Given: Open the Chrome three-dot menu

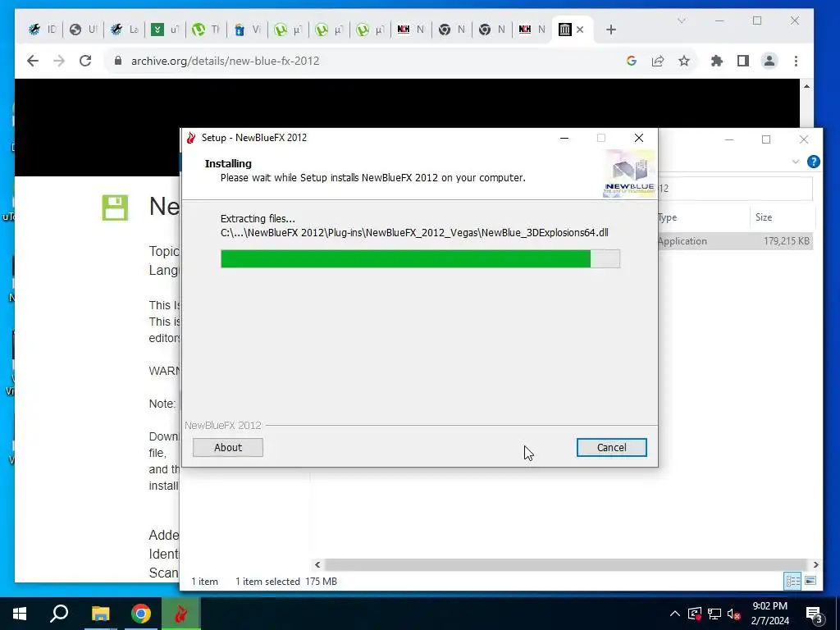Looking at the screenshot, I should 796,61.
